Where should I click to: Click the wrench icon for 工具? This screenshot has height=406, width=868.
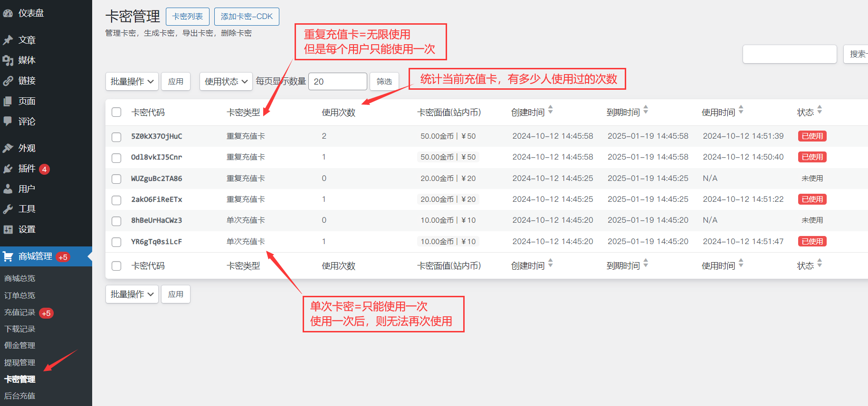pyautogui.click(x=8, y=209)
